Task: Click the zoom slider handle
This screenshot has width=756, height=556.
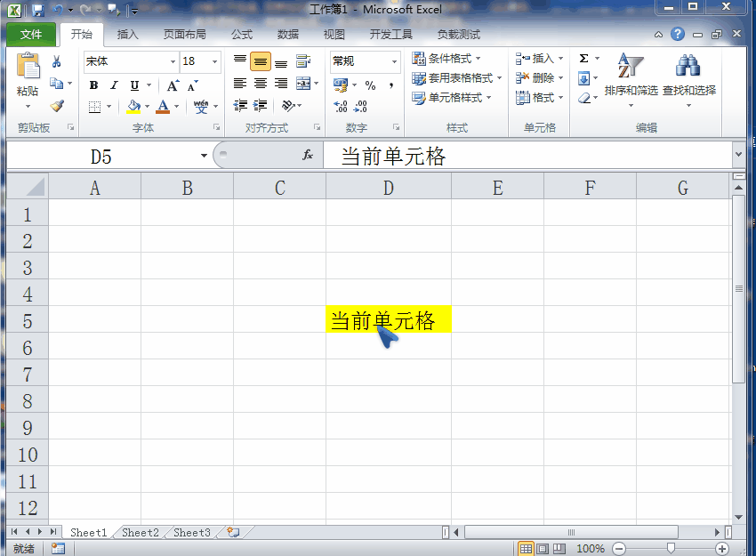Action: point(671,548)
